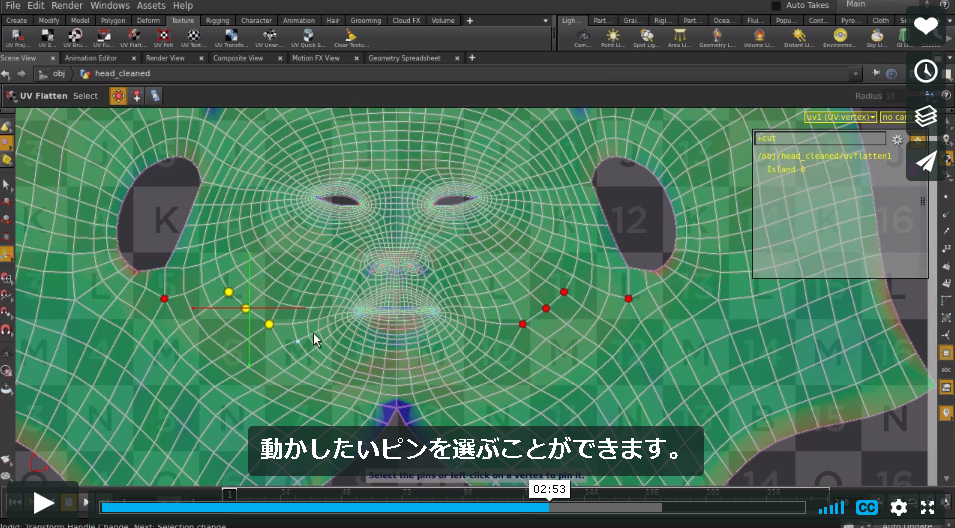Choose the UV Pelt shelf tool

(x=163, y=38)
